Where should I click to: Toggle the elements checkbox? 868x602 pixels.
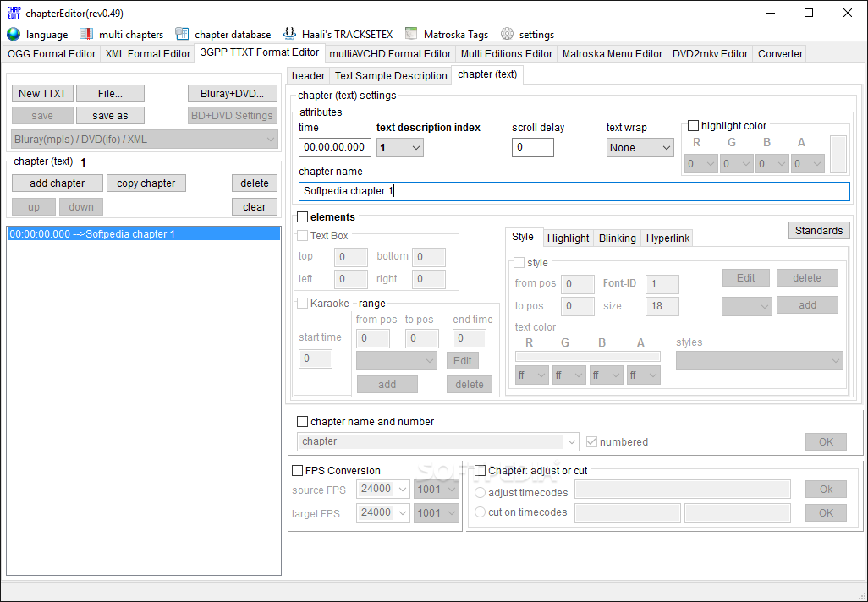point(302,217)
